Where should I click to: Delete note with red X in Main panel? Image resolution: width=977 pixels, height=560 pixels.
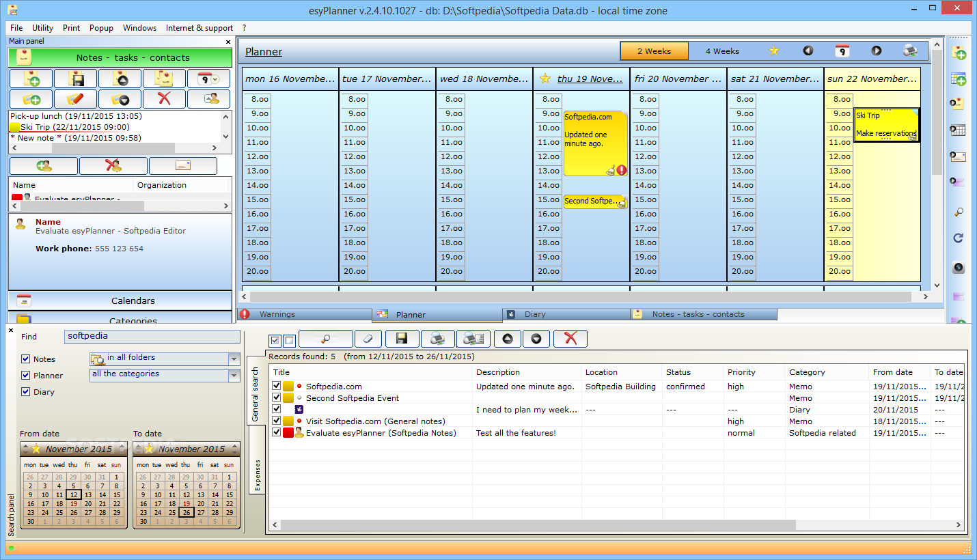(164, 99)
